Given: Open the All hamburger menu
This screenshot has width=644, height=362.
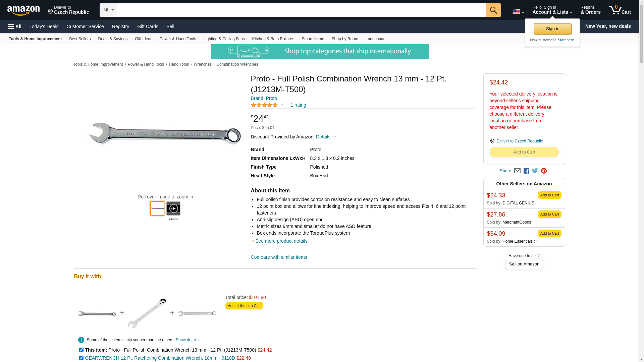Looking at the screenshot, I should point(15,26).
